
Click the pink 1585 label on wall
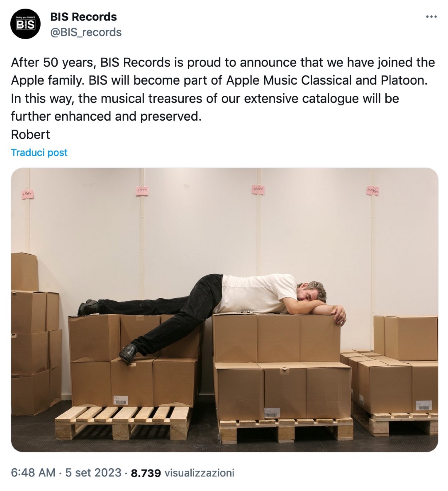coord(142,190)
